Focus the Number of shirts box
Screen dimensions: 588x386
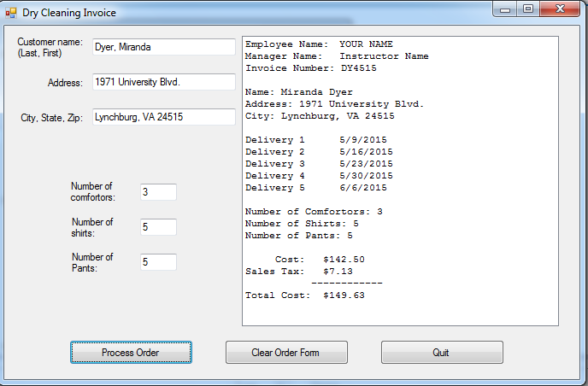(158, 227)
